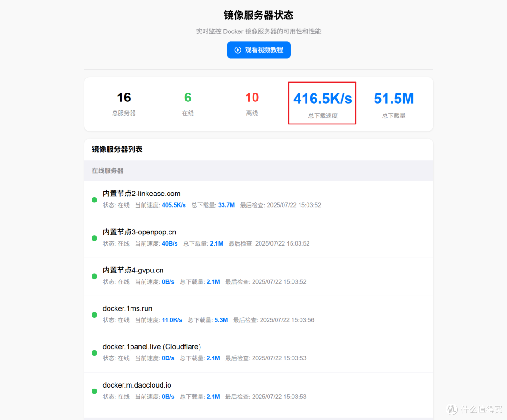Click the 观看视频教程 button
Image resolution: width=507 pixels, height=420 pixels.
pyautogui.click(x=258, y=50)
